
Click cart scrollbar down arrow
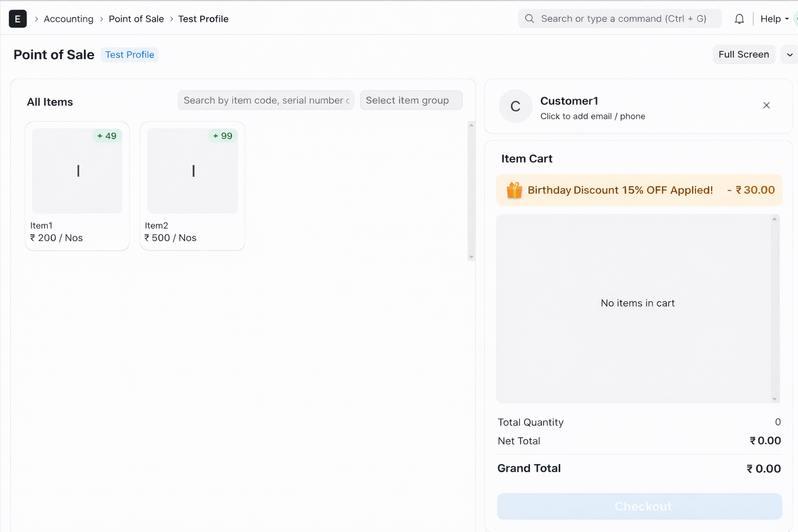click(x=775, y=399)
